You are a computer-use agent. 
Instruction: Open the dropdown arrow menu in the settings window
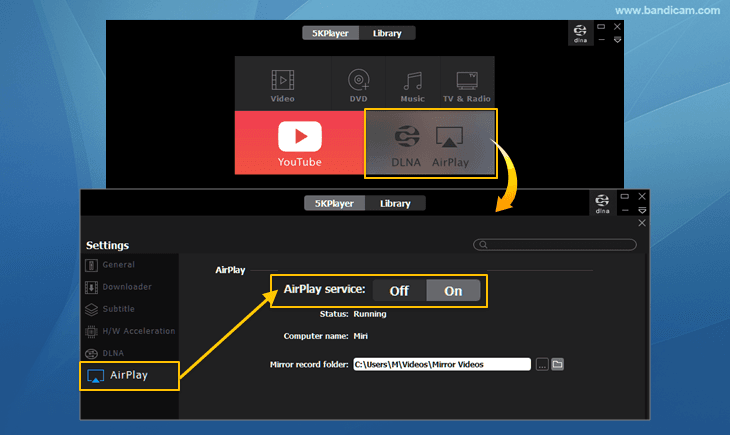(x=642, y=211)
